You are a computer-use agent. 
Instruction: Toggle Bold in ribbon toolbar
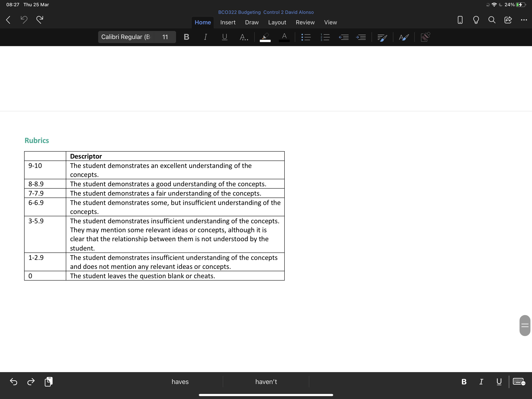coord(186,37)
